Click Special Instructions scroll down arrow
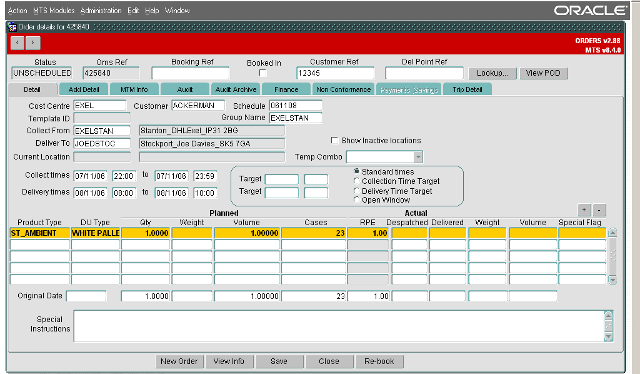Image resolution: width=640 pixels, height=374 pixels. coord(609,337)
